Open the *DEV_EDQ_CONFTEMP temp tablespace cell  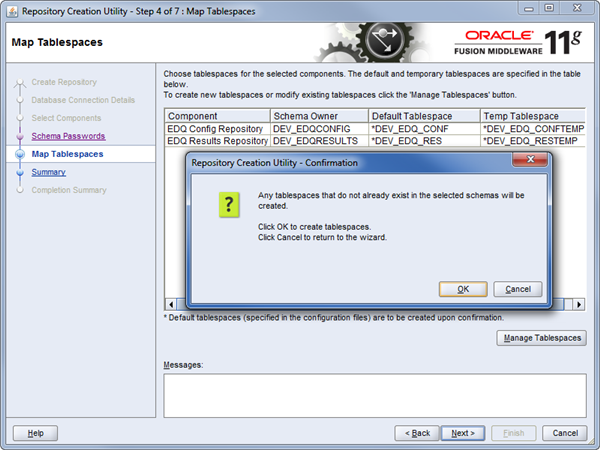533,129
